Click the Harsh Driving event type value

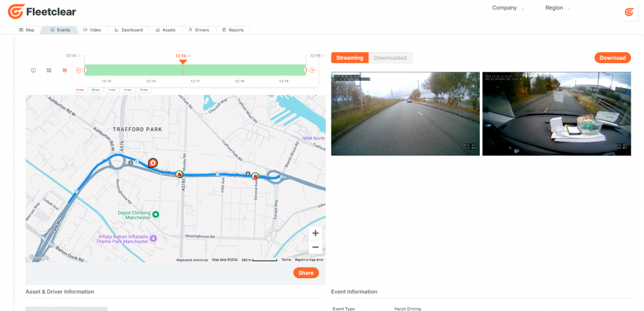click(x=408, y=308)
